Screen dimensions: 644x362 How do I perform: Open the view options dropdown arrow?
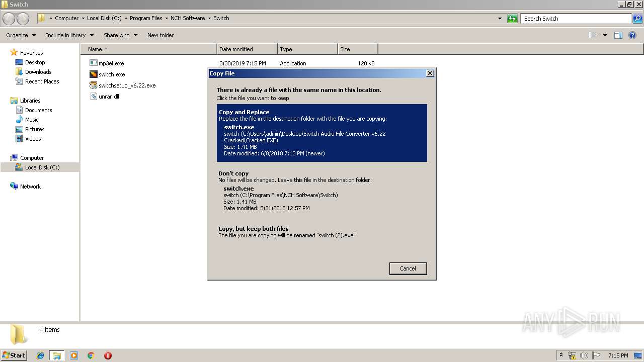point(605,35)
